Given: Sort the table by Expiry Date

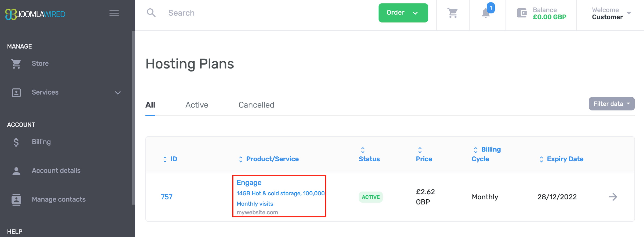Looking at the screenshot, I should pos(565,159).
